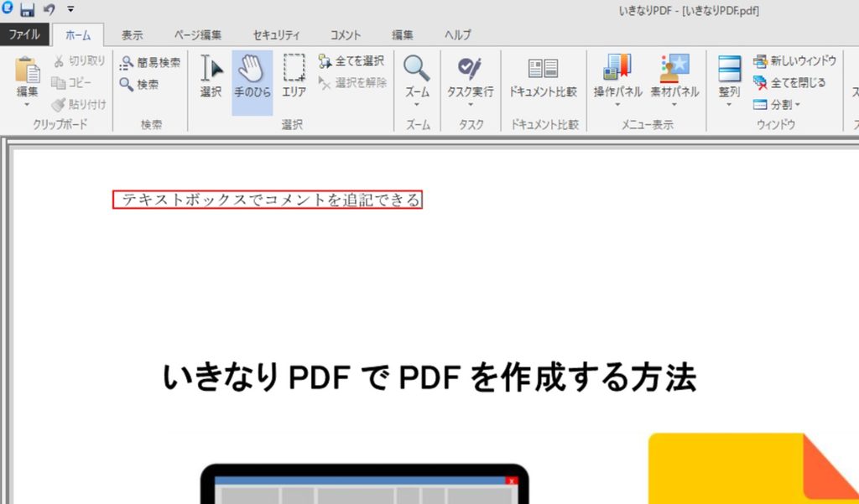Click the 切り取り scissors button
The image size is (859, 504).
point(80,61)
